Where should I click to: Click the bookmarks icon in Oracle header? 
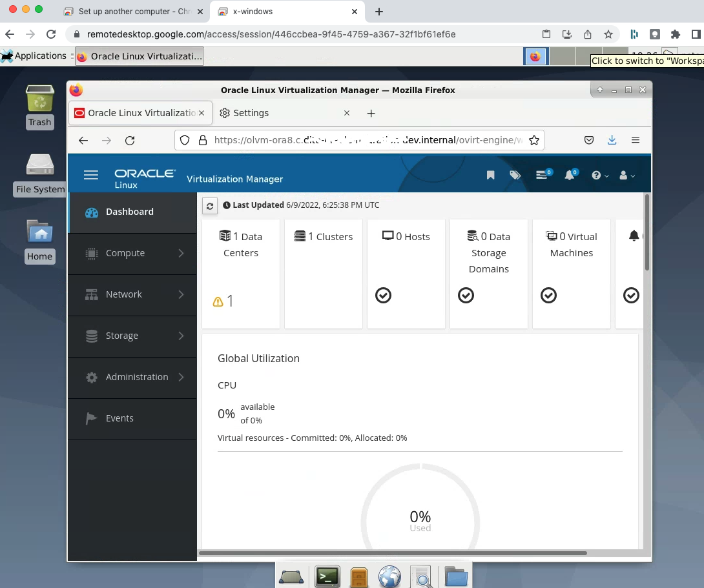click(491, 176)
